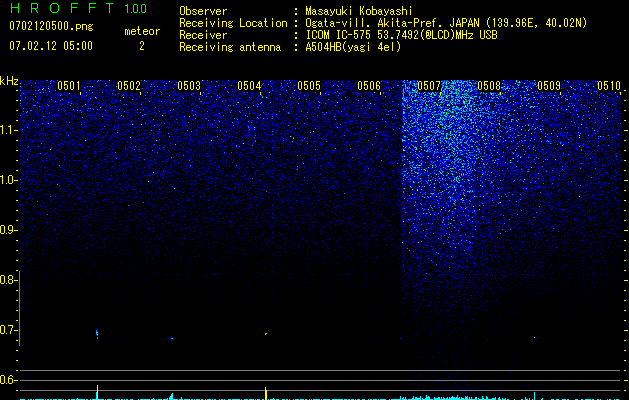Image resolution: width=629 pixels, height=400 pixels.
Task: Click the 1.0 kHz axis label
Action: (x=8, y=180)
